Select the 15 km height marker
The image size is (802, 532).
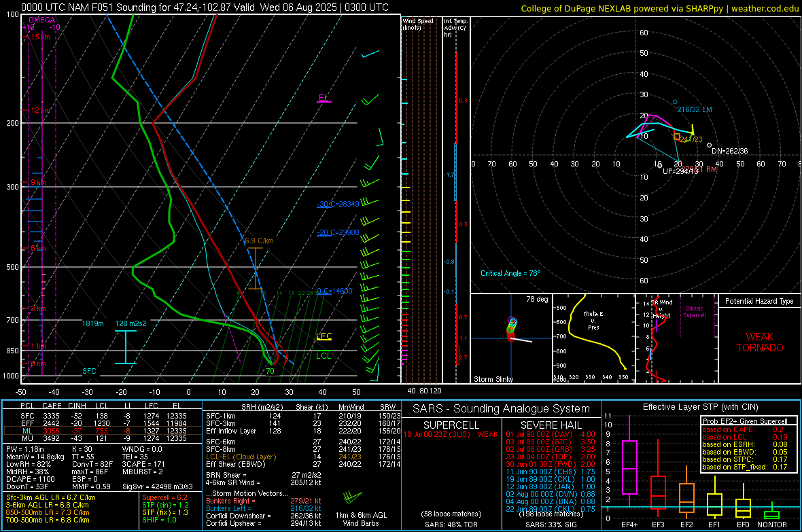pyautogui.click(x=40, y=37)
